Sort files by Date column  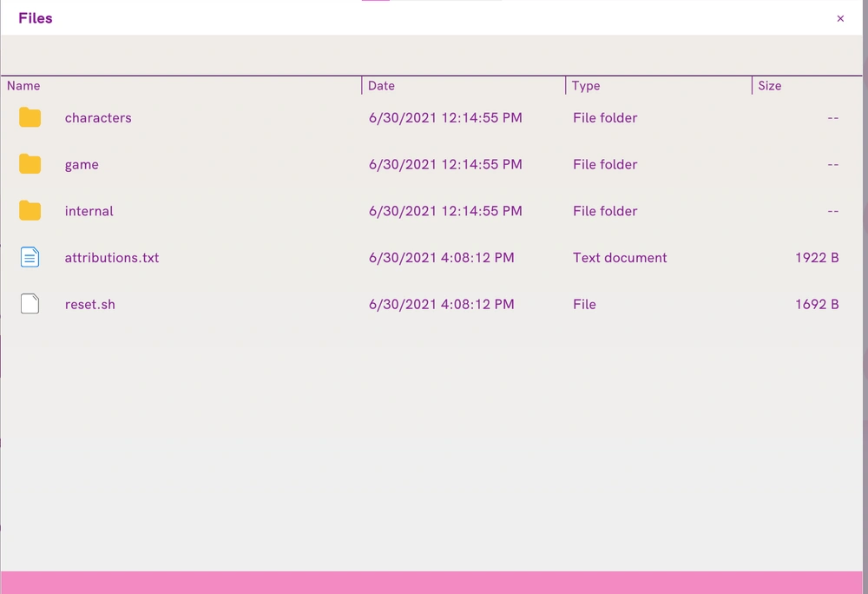tap(381, 86)
